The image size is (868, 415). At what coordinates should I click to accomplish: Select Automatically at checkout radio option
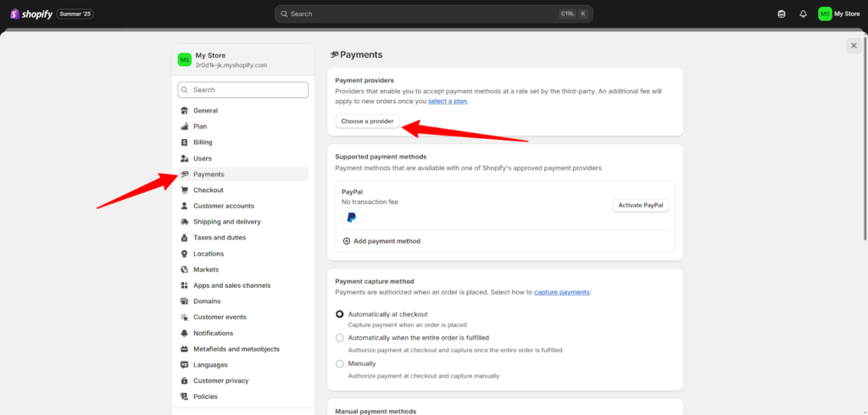click(x=340, y=314)
